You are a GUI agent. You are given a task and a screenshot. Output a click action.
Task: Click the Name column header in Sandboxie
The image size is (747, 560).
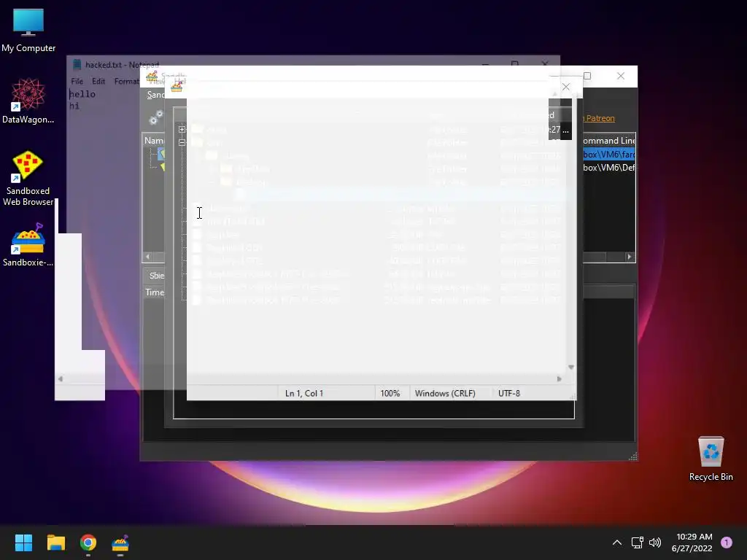tap(154, 141)
